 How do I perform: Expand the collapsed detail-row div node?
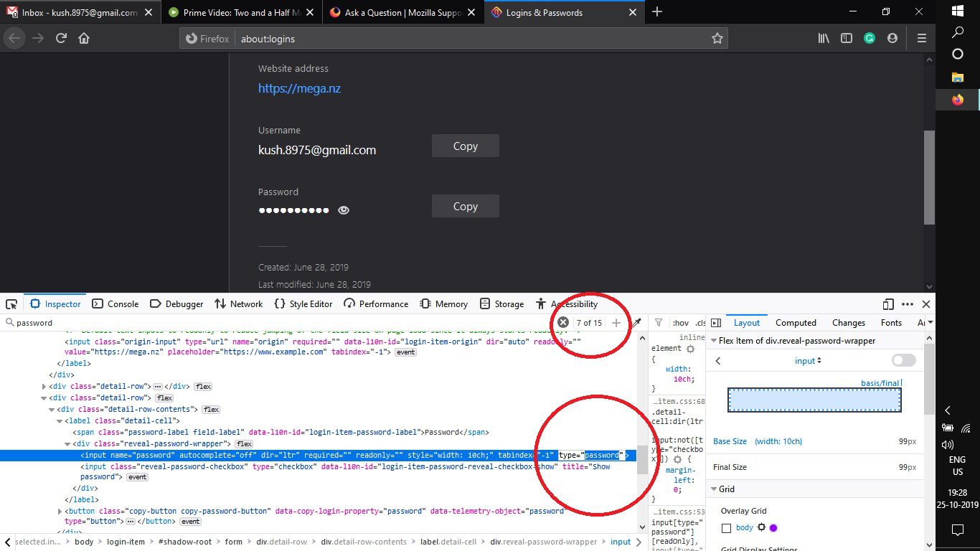click(44, 387)
